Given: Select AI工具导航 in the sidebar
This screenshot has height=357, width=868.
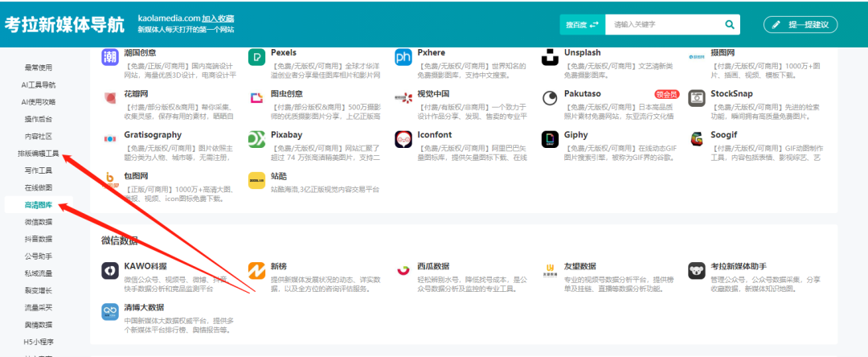Looking at the screenshot, I should pyautogui.click(x=39, y=84).
